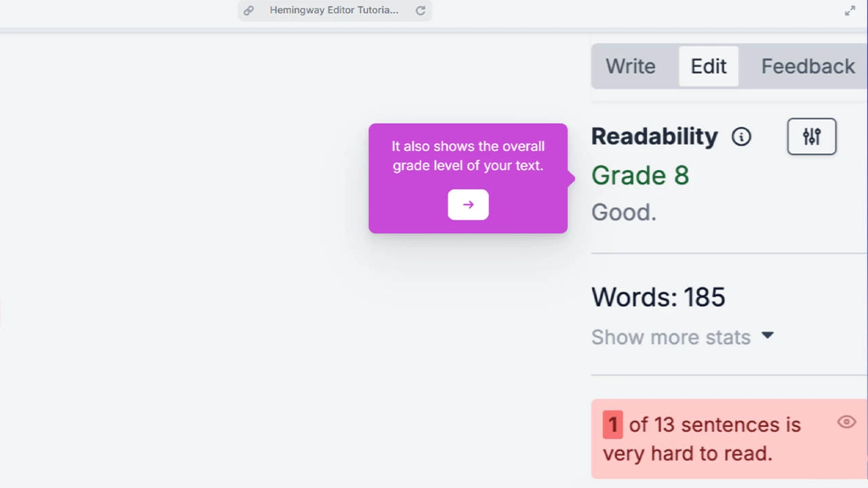The image size is (868, 488).
Task: Click the Readability heading
Action: [654, 136]
